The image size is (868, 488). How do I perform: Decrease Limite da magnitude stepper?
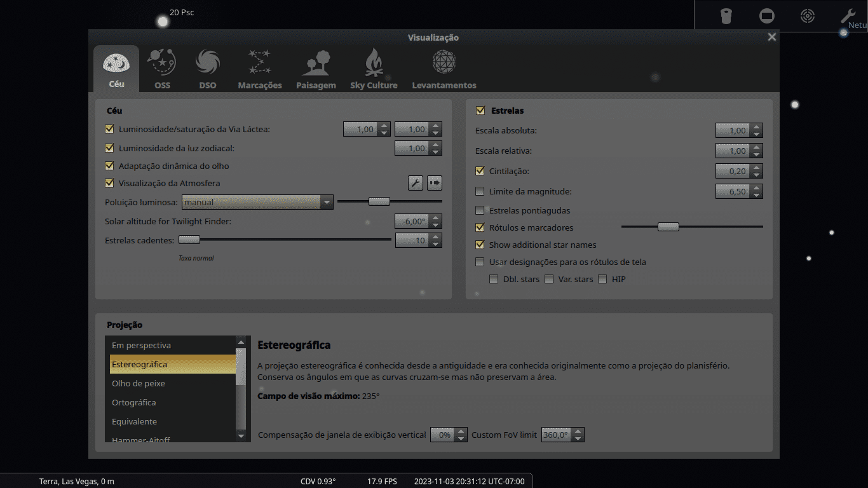756,195
